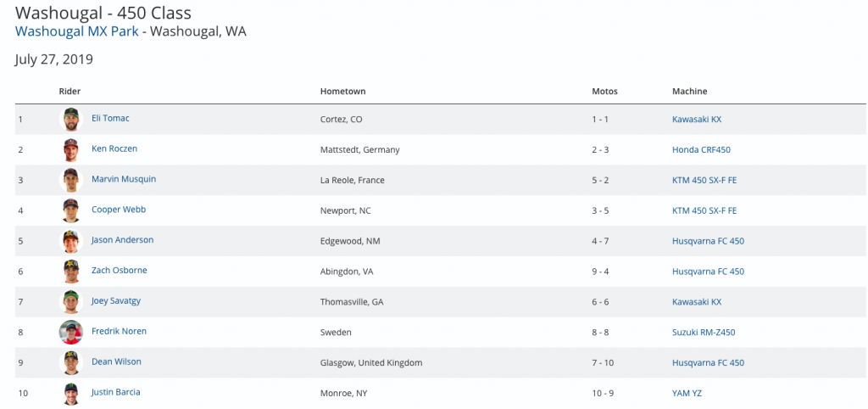Go to Ken Roczen's name link

(x=114, y=149)
